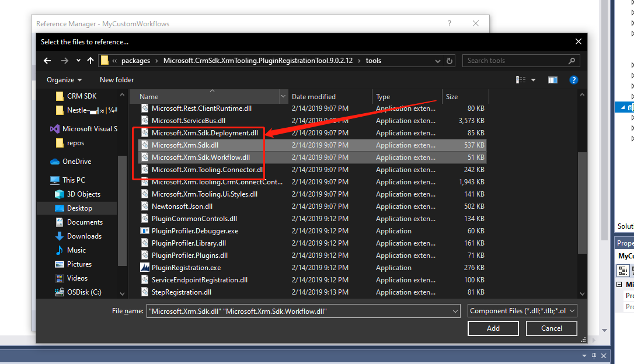Click the Cancel button
The image size is (634, 364).
coord(551,328)
